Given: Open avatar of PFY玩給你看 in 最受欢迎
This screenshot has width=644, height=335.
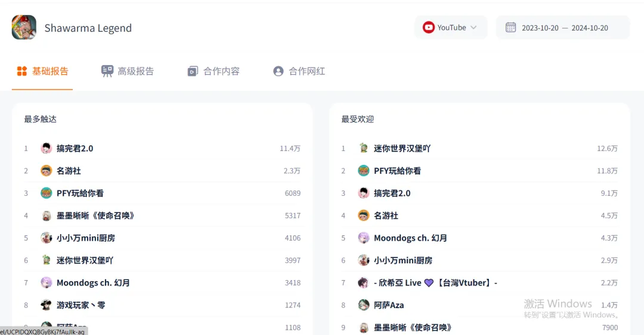Looking at the screenshot, I should coord(364,170).
